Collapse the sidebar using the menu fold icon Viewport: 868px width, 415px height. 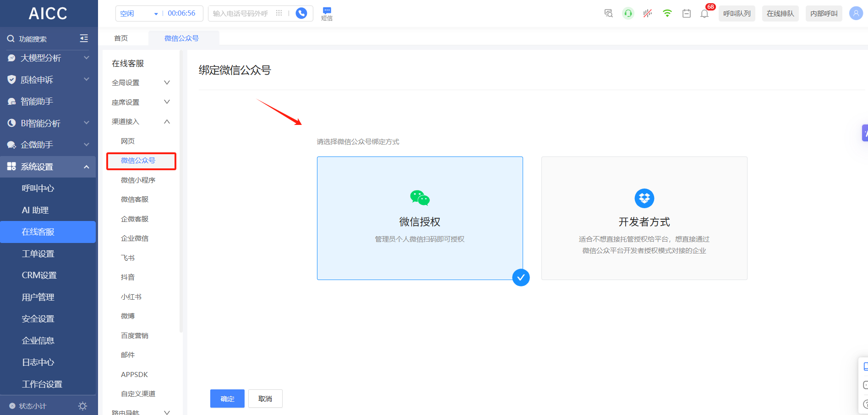tap(84, 38)
